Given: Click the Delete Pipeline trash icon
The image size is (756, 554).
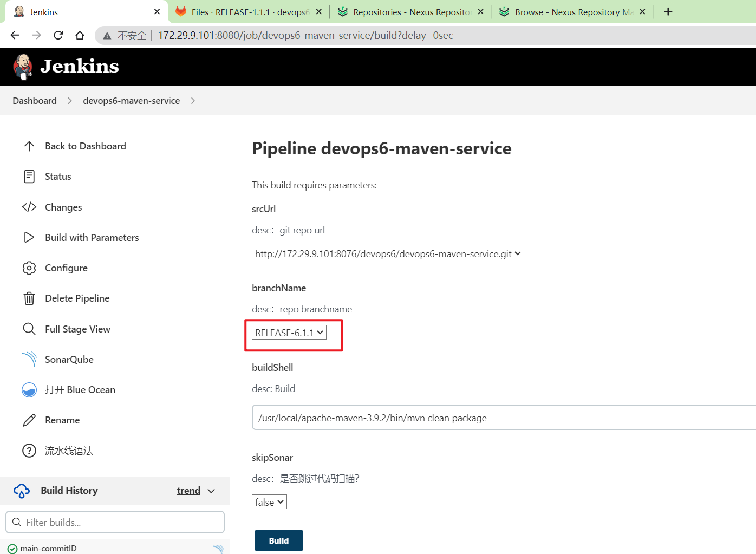Looking at the screenshot, I should (29, 298).
